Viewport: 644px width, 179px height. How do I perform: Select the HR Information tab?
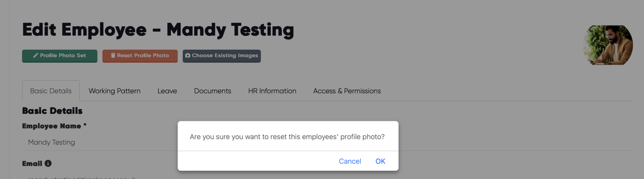272,91
